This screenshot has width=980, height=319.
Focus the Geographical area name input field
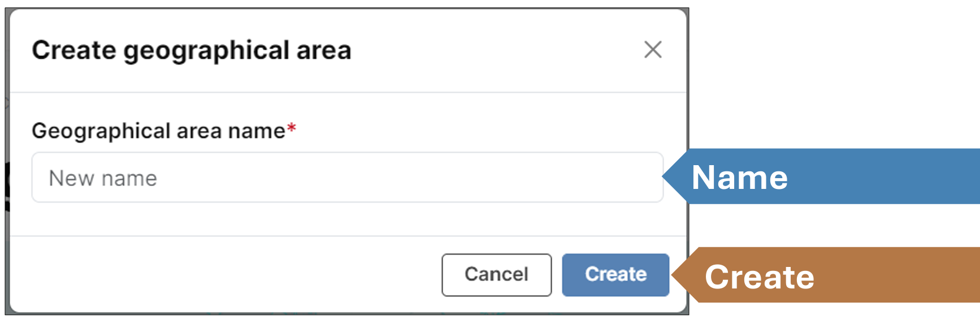click(347, 178)
